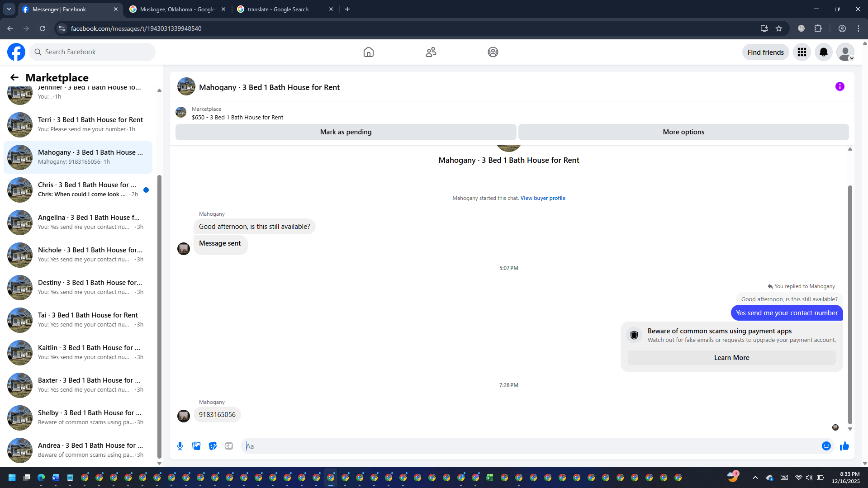The image size is (868, 488).
Task: Open the listing thumbnail in chat header
Action: [x=186, y=86]
